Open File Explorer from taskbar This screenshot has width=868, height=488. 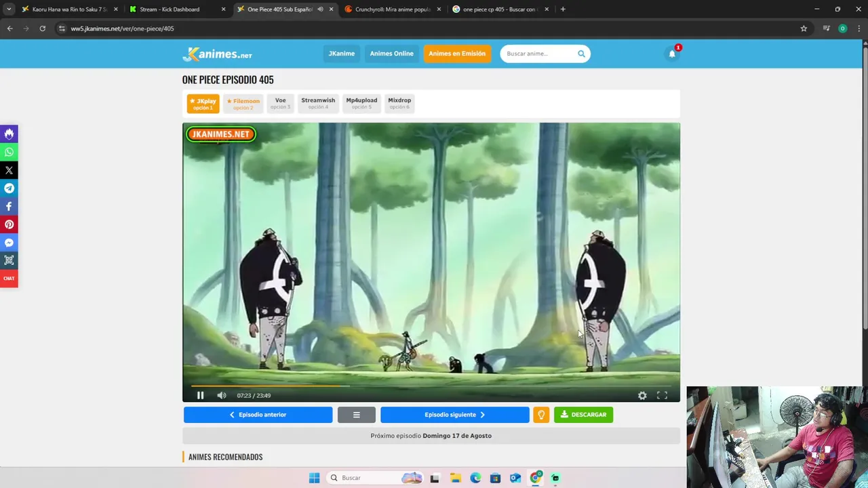(455, 478)
